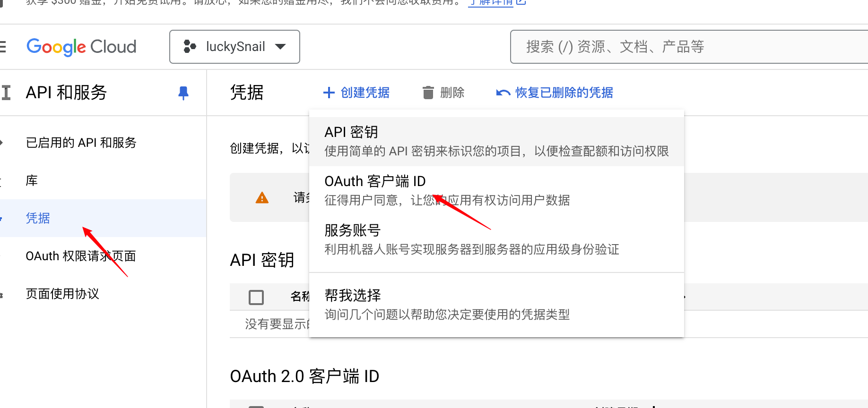Open the Google Cloud home logo
Screen dimensions: 868x408
tap(81, 47)
